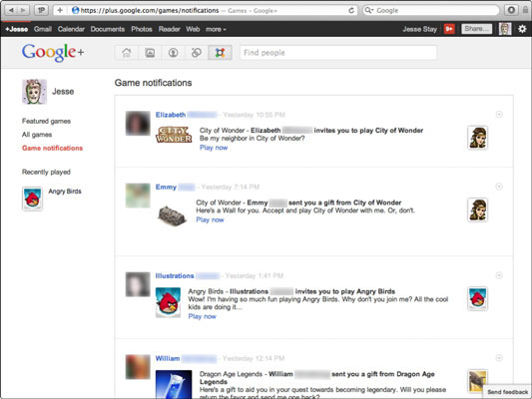Viewport: 532px width, 399px height.
Task: Open Reader from the top bar
Action: pyautogui.click(x=170, y=29)
